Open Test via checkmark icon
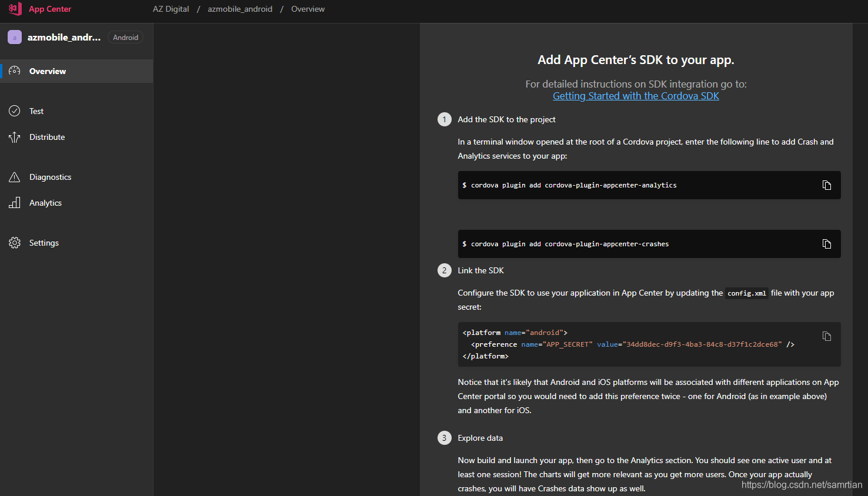Screen dimensions: 868x496 click(14, 110)
